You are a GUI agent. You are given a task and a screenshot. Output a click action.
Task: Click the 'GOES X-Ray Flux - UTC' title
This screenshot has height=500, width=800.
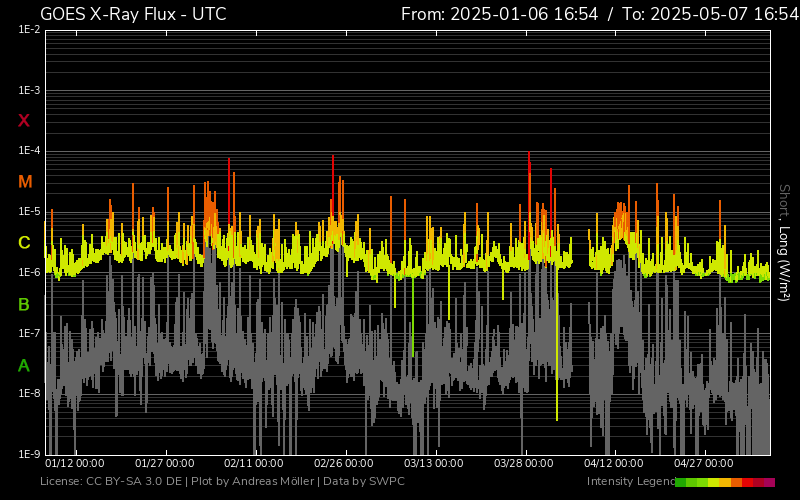tap(133, 14)
